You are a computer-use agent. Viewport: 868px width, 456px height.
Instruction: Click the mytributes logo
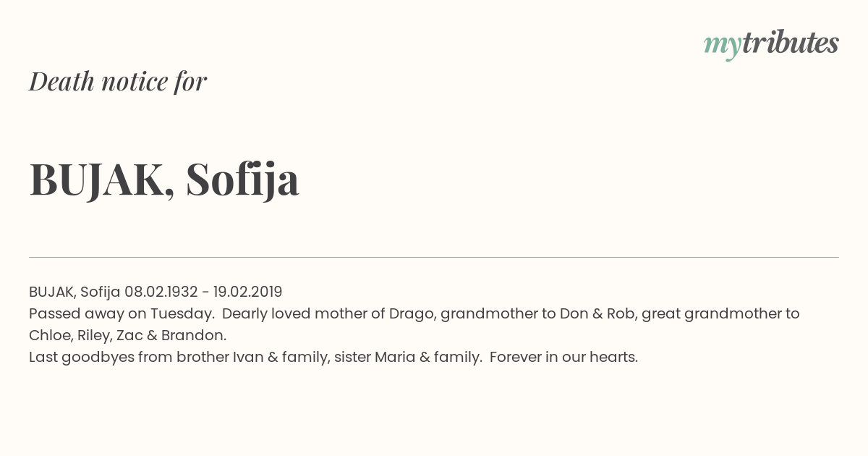coord(771,44)
